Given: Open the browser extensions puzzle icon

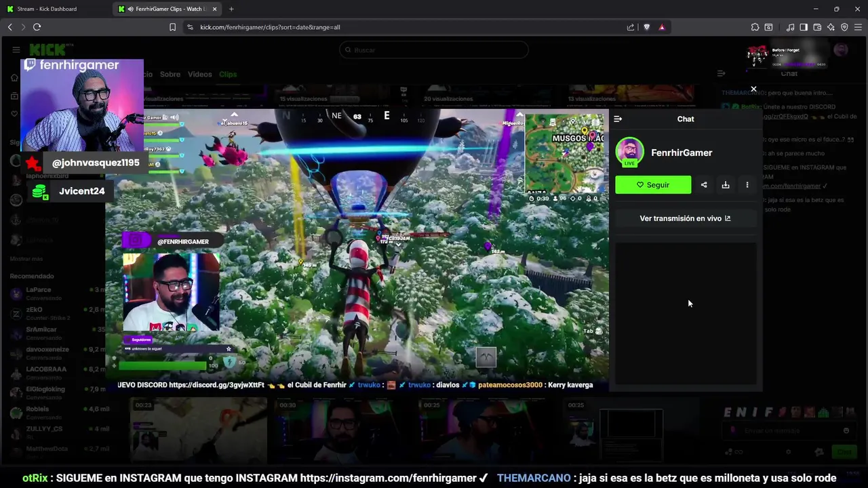Looking at the screenshot, I should (755, 27).
